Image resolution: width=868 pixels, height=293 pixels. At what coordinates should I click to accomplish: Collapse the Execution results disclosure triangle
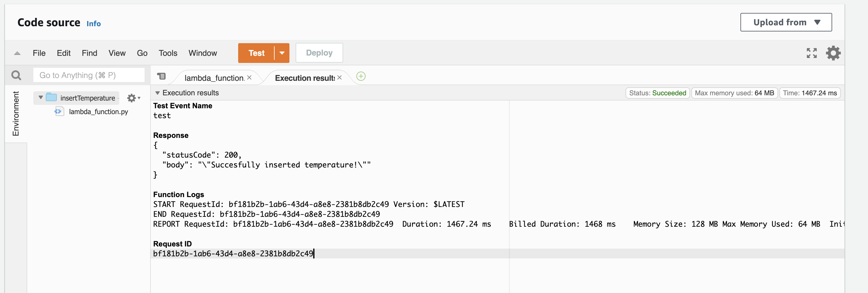(x=158, y=93)
